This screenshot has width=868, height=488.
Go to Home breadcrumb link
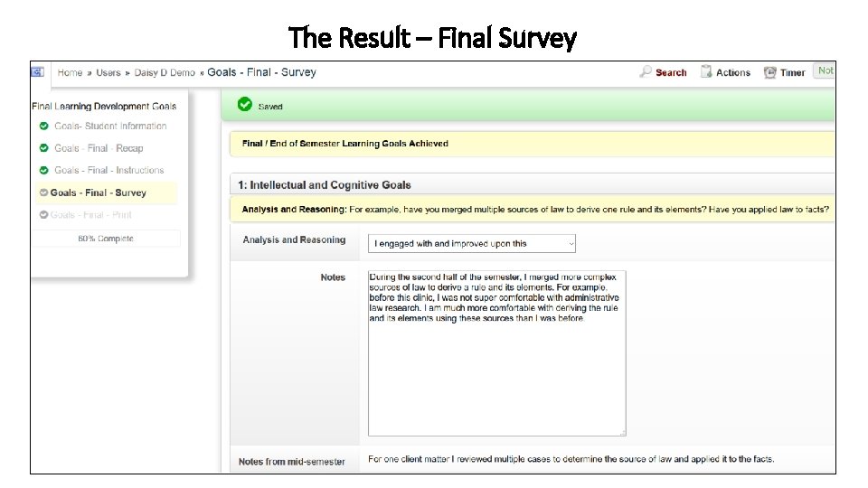point(70,72)
